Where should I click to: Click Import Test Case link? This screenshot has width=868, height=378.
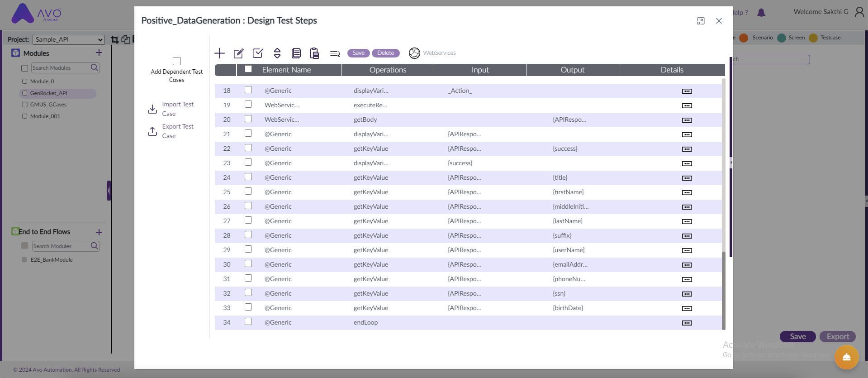click(x=178, y=109)
